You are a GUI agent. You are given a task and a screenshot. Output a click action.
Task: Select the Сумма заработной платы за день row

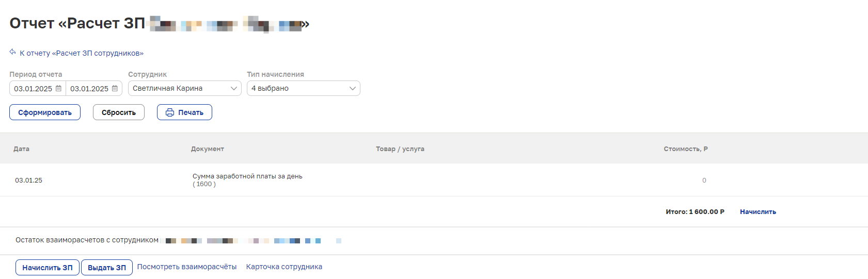pyautogui.click(x=434, y=180)
